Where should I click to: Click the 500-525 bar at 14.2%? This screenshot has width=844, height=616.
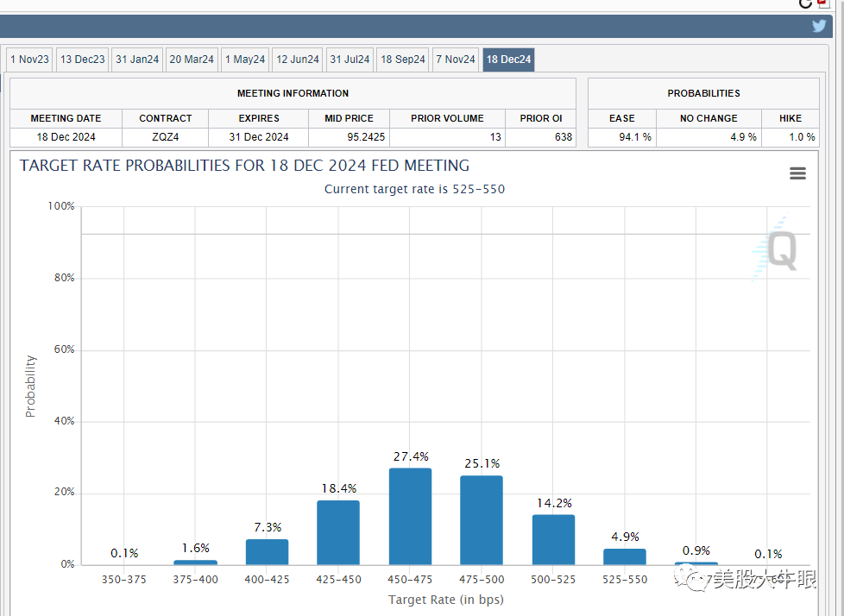point(553,539)
